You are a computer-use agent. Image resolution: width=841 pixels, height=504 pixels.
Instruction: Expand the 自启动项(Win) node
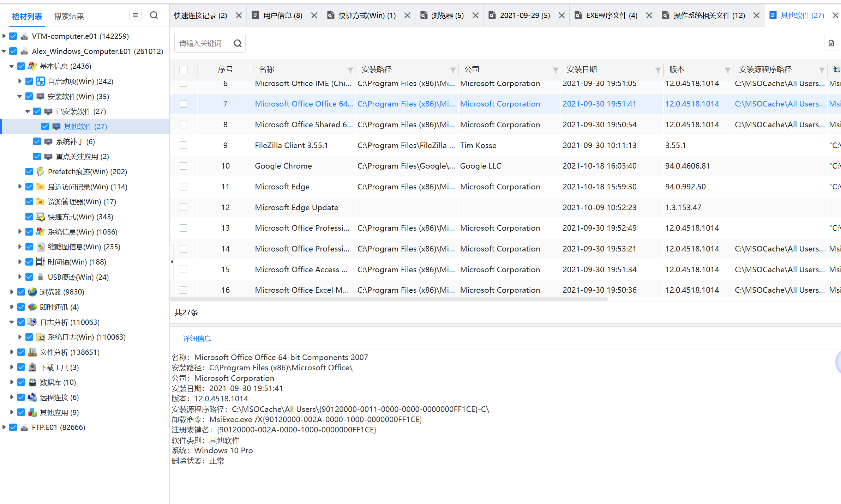point(20,81)
